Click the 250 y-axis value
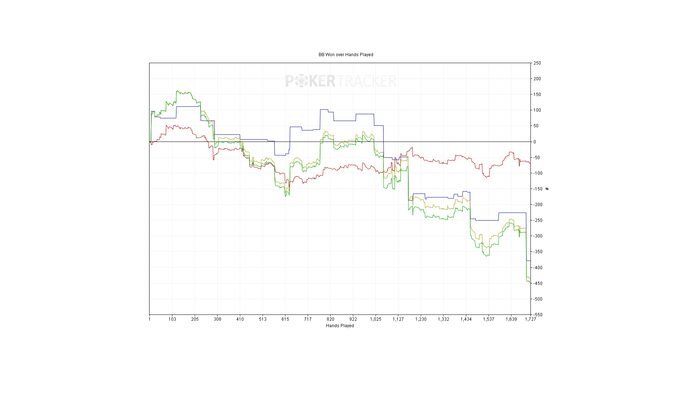Image resolution: width=700 pixels, height=394 pixels. pyautogui.click(x=537, y=63)
